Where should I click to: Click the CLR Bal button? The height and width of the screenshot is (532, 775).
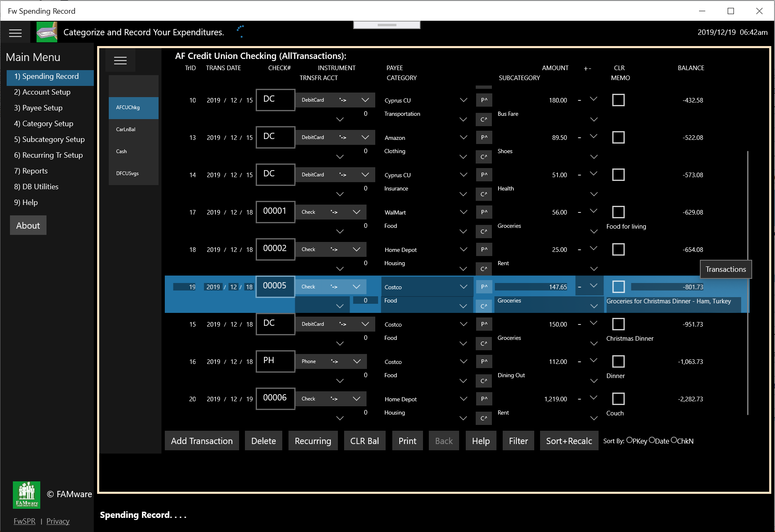(364, 441)
